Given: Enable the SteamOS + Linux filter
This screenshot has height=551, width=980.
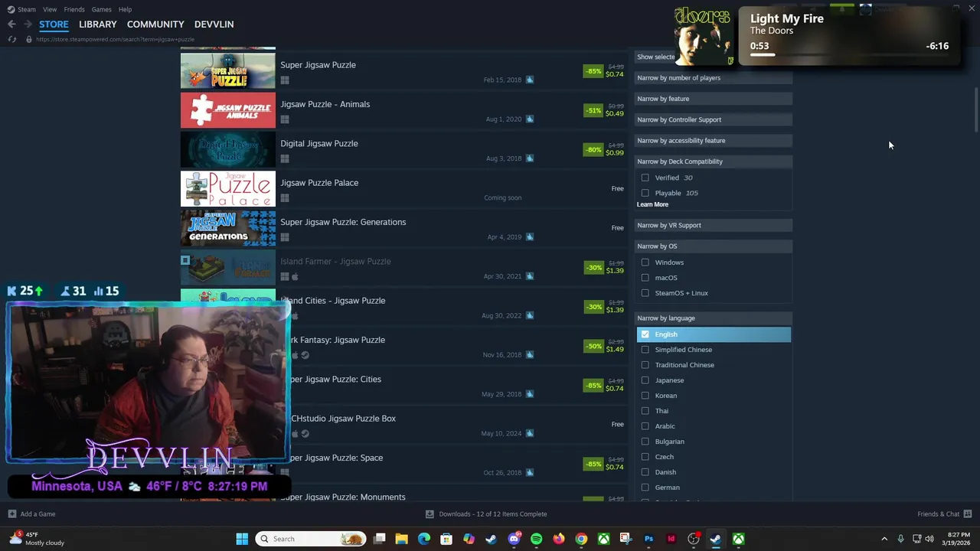Looking at the screenshot, I should 645,293.
